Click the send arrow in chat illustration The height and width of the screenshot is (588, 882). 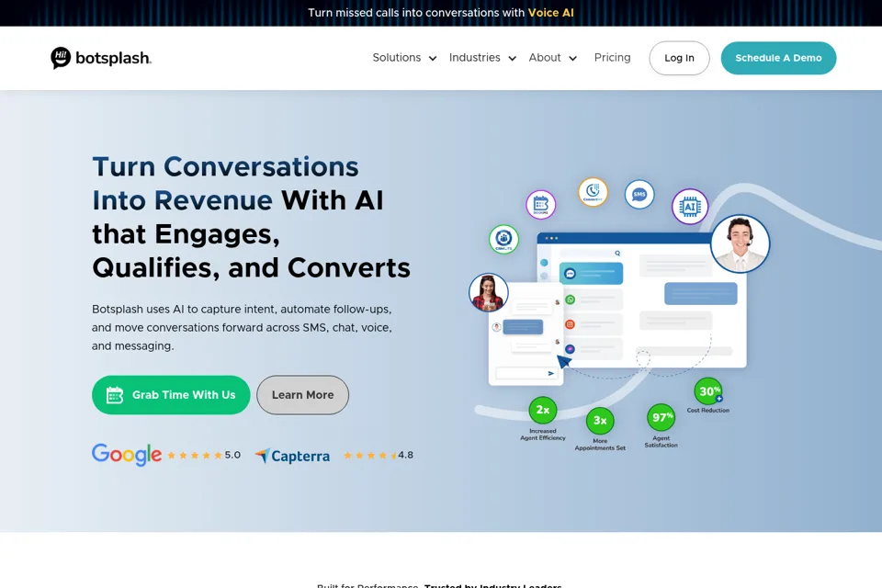pyautogui.click(x=550, y=373)
